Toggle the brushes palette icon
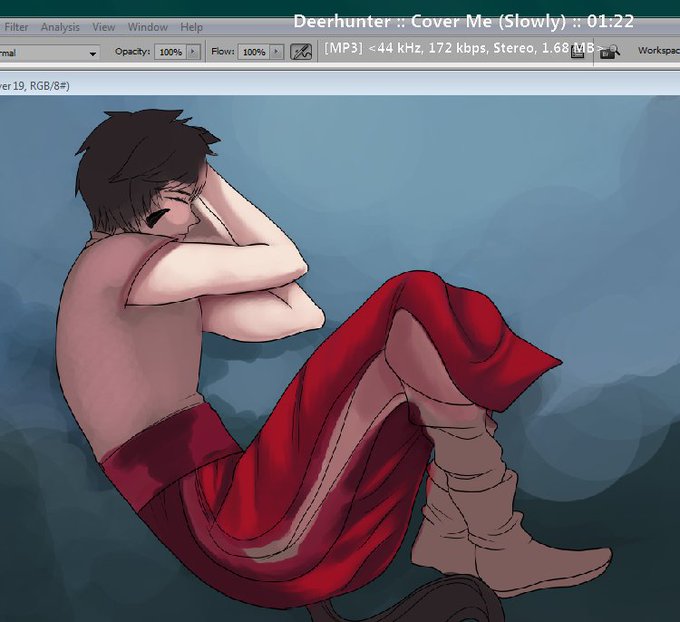680x622 pixels. click(x=578, y=52)
